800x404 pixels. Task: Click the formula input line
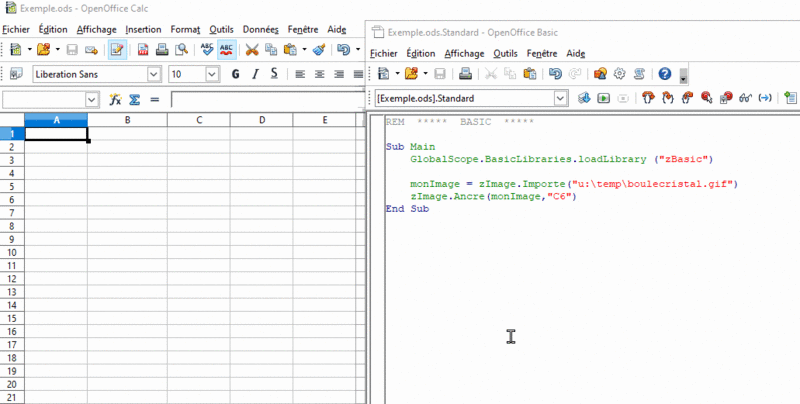[268, 99]
